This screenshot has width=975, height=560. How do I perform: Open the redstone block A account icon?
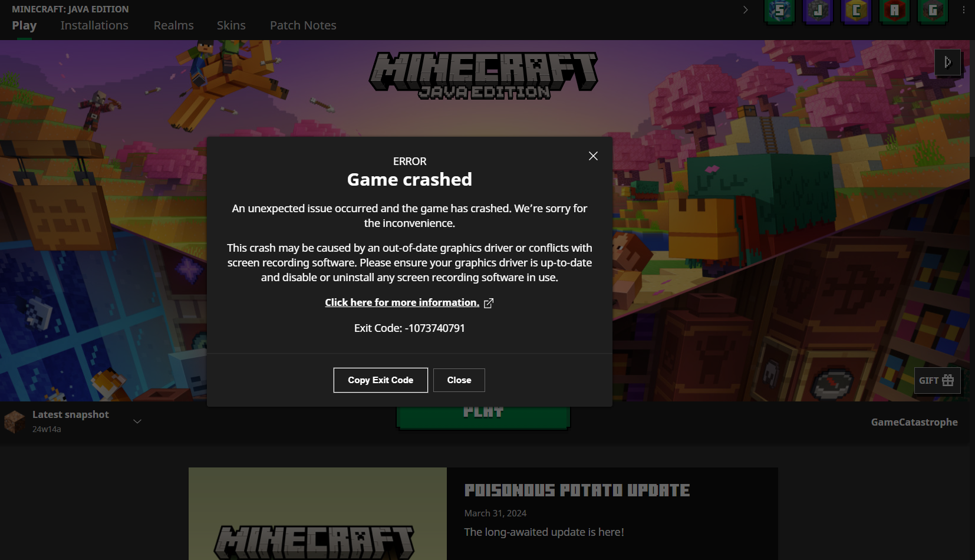click(894, 11)
